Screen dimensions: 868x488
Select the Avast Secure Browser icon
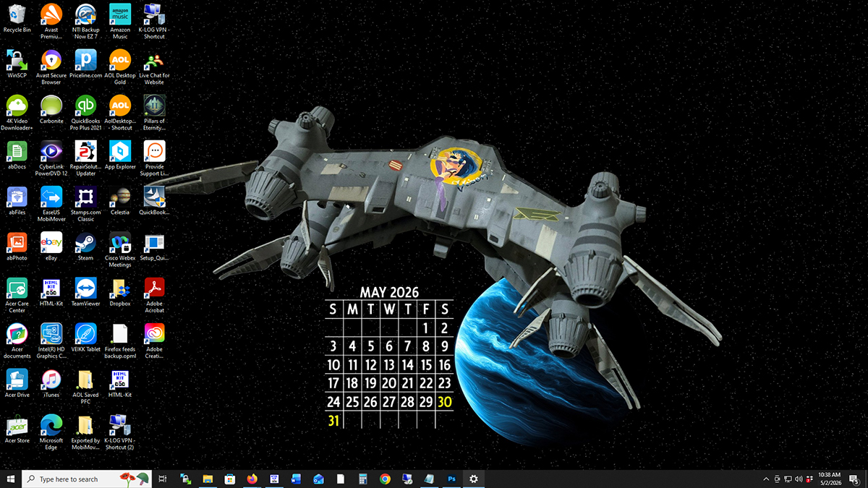[x=51, y=67]
